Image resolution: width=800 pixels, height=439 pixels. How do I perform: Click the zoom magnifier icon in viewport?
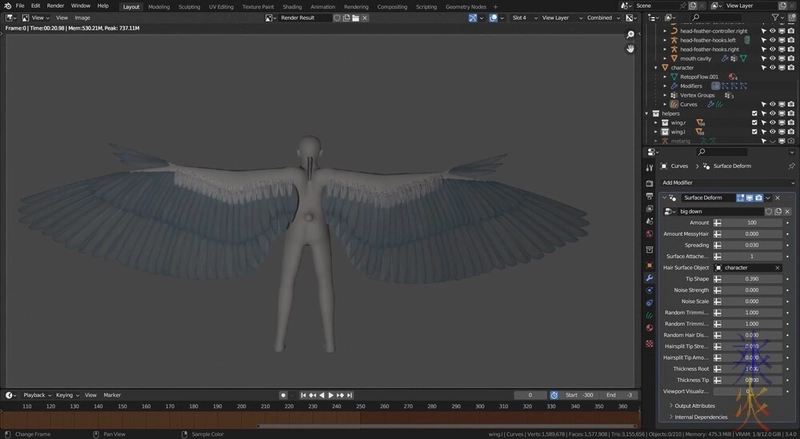click(x=630, y=35)
